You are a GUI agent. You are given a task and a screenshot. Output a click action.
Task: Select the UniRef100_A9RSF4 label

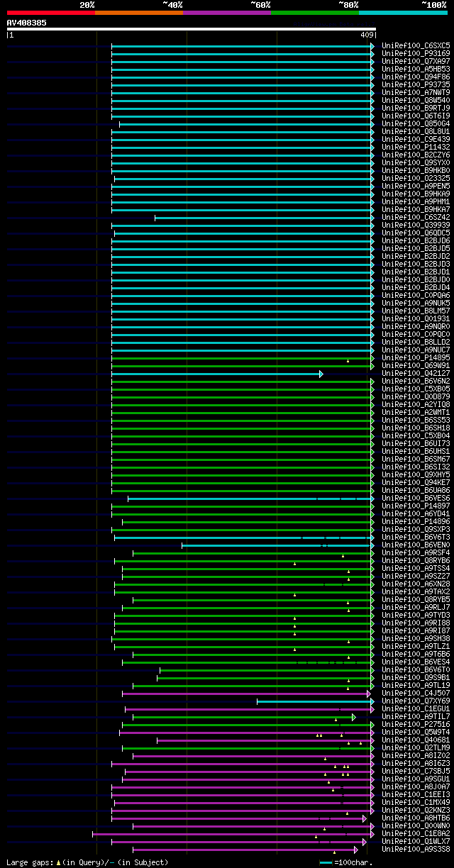coord(416,553)
